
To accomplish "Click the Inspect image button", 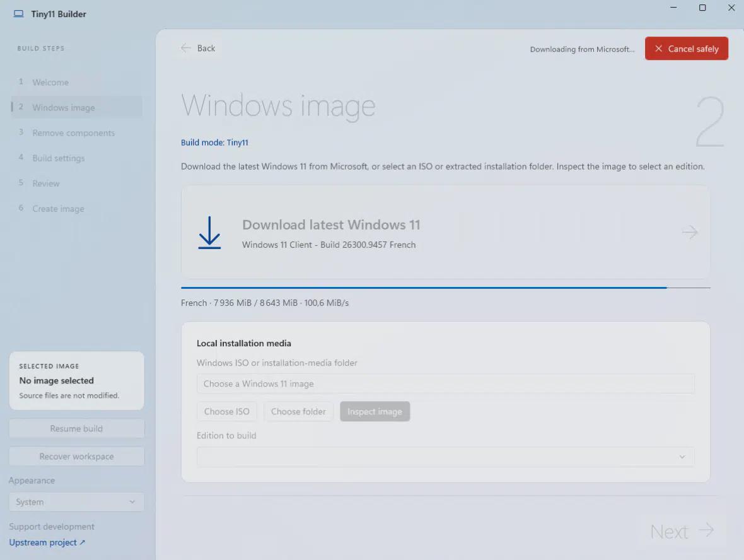I will point(375,411).
